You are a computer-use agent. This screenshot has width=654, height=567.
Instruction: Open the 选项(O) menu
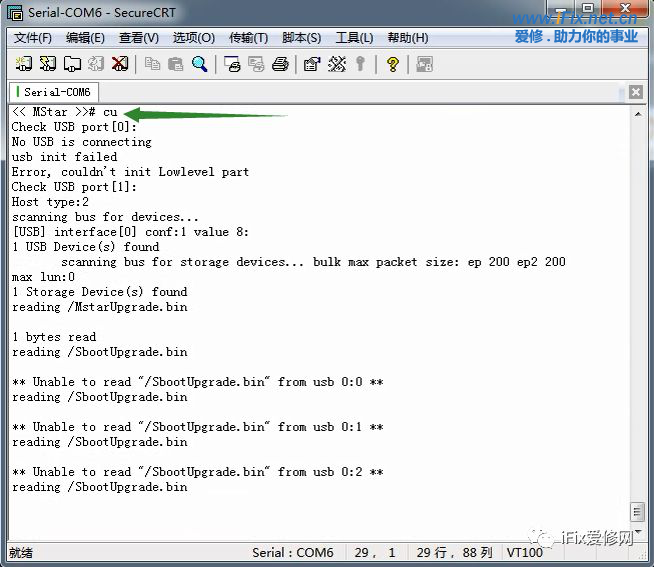click(x=193, y=38)
